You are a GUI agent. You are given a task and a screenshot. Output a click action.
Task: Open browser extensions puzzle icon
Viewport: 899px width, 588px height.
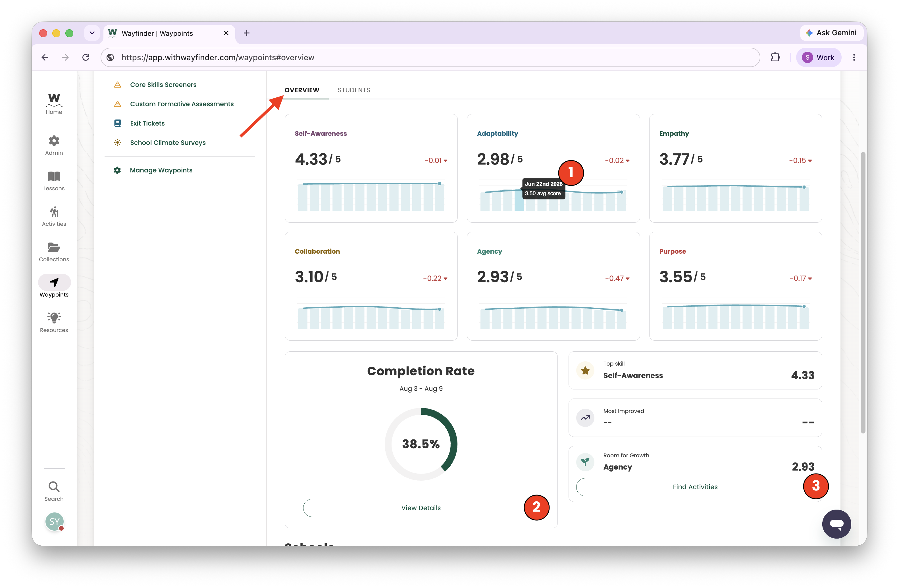pyautogui.click(x=775, y=57)
